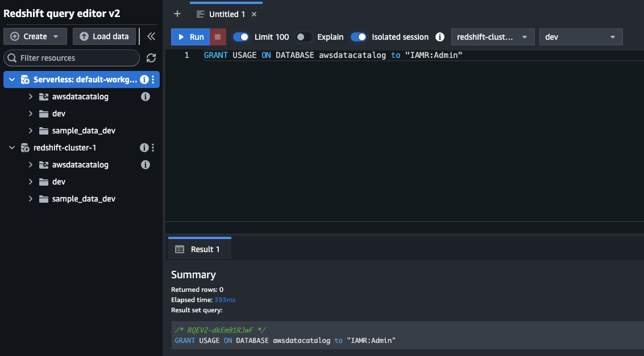
Task: Close the Untitled 1 tab
Action: [x=254, y=14]
